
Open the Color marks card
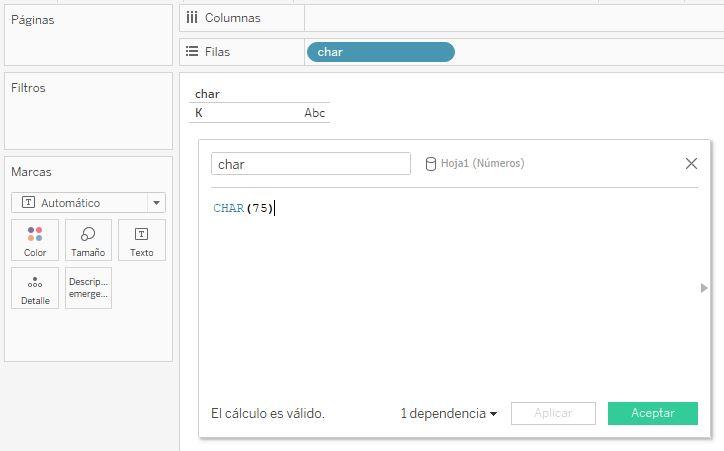[35, 240]
